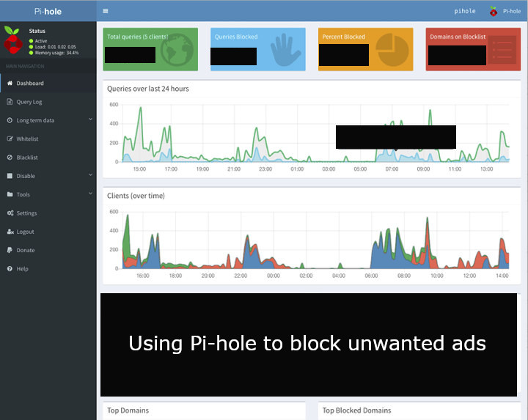Viewport: 528px width, 420px height.
Task: Click the Total queries (5 clients) card
Action: tap(150, 49)
